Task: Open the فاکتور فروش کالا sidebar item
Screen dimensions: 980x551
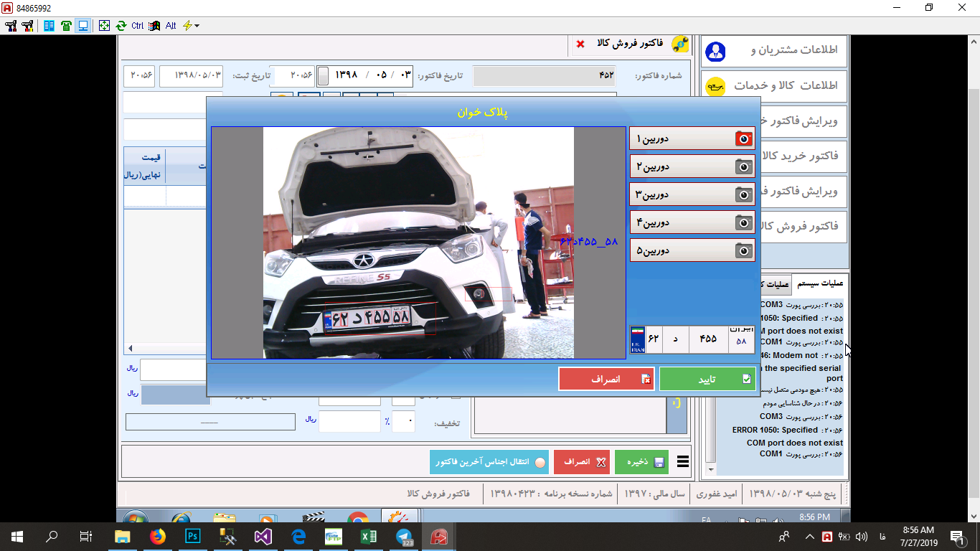Action: 804,226
